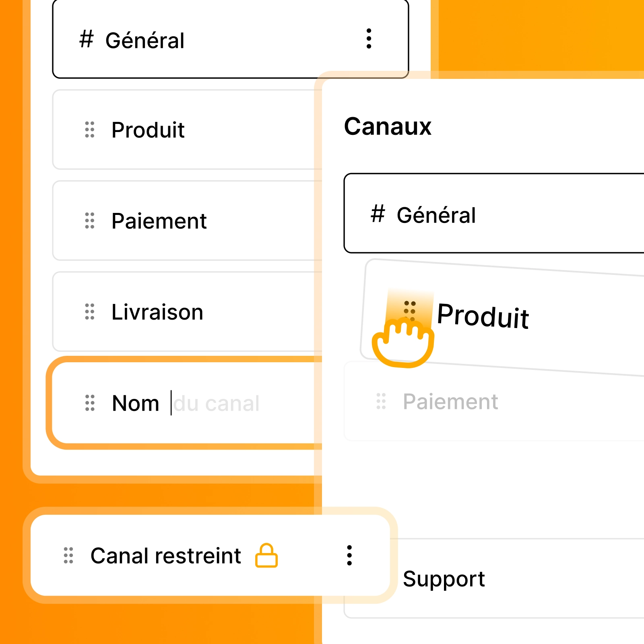The width and height of the screenshot is (644, 644).
Task: Select the Livraison channel
Action: (157, 312)
